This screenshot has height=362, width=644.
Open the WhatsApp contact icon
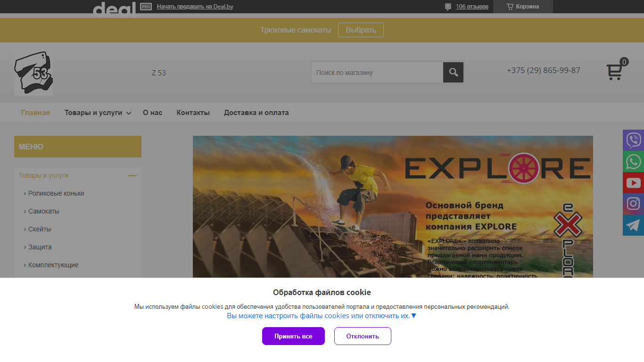click(633, 161)
